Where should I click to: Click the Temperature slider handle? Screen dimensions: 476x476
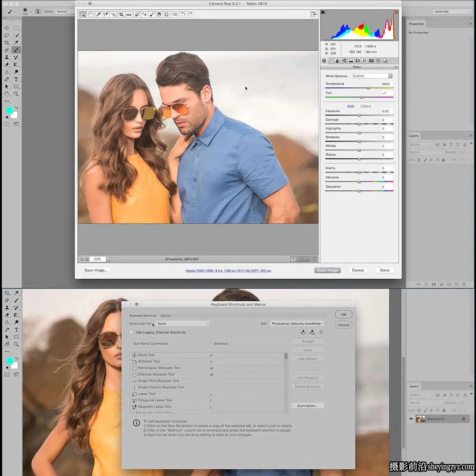[369, 88]
